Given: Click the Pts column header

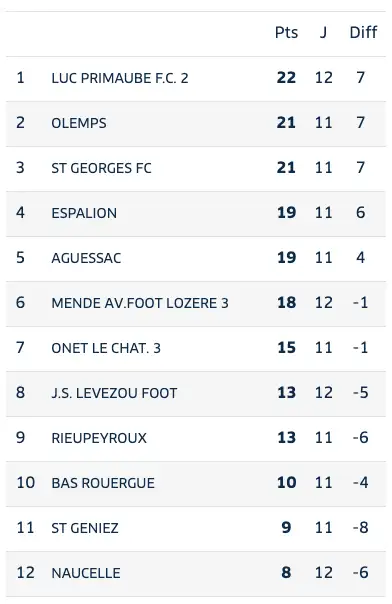Looking at the screenshot, I should pos(286,32).
